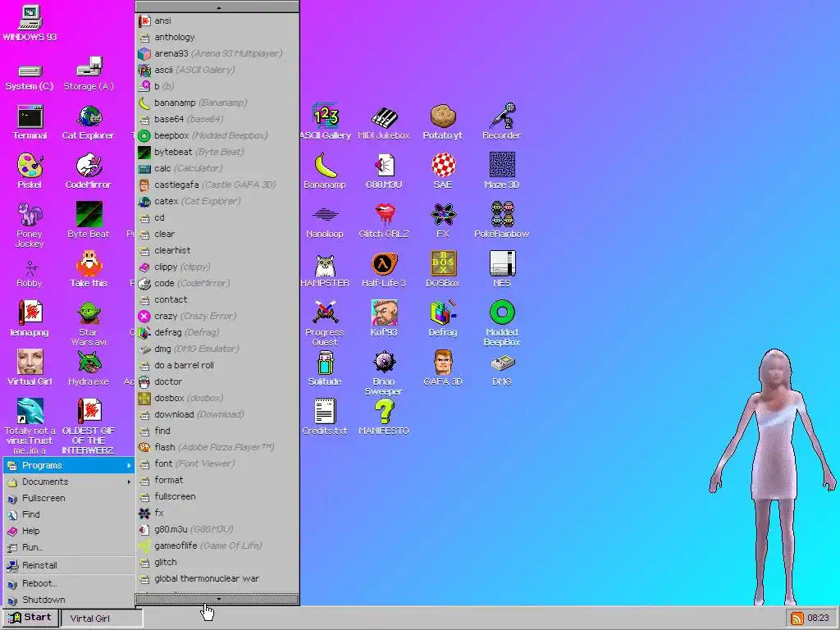Open the Star Wars.avi icon
Viewport: 840px width, 630px height.
point(89,323)
